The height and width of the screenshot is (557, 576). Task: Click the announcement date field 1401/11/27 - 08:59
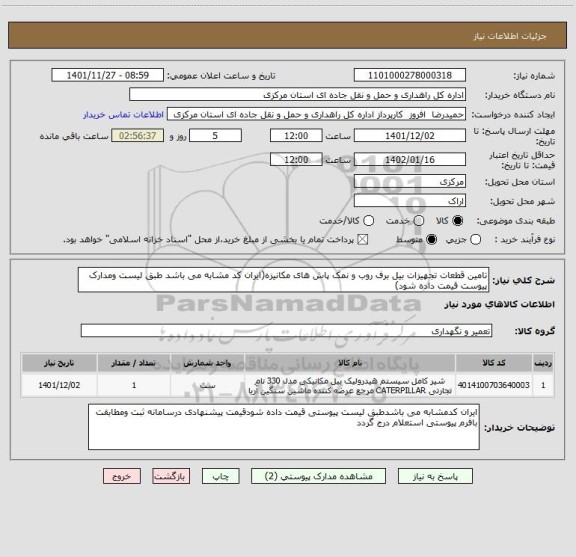108,75
